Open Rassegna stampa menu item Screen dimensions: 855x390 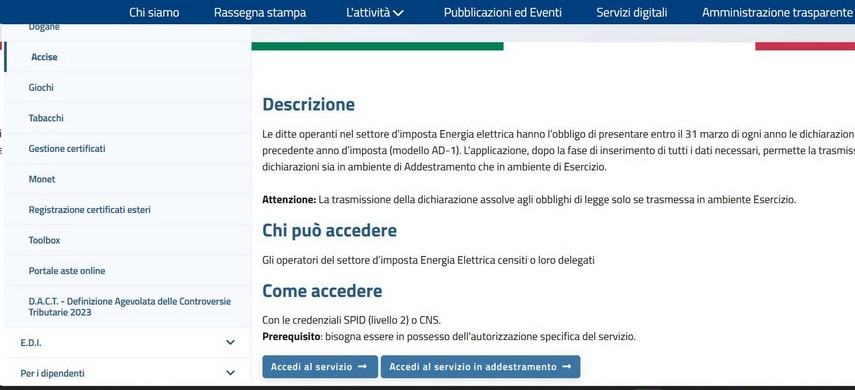pyautogui.click(x=260, y=13)
